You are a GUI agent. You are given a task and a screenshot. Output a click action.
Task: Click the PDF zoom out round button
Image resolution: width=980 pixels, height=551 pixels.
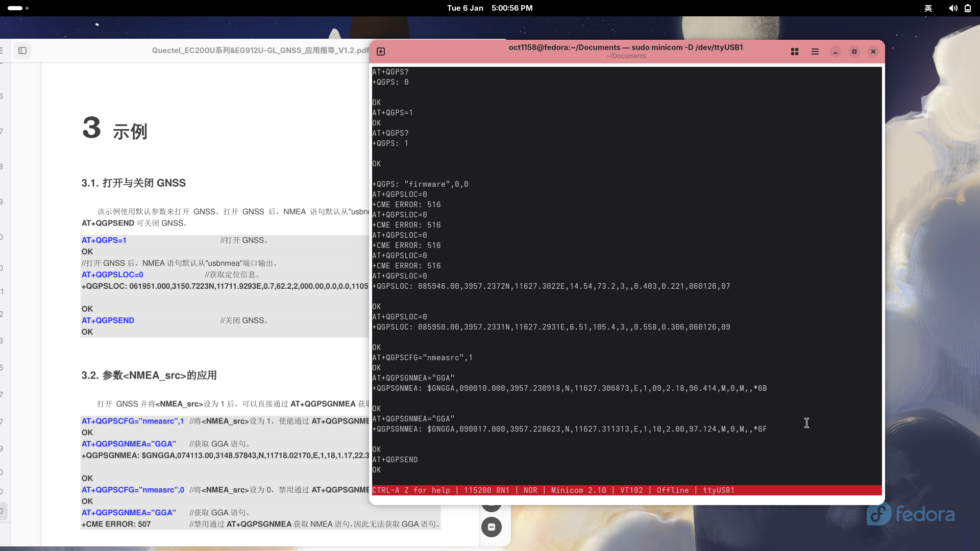492,527
